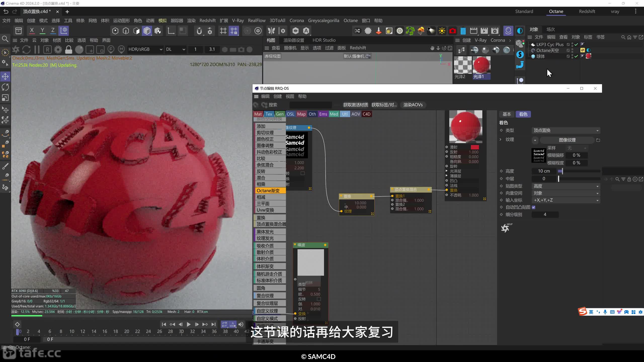Toggle loop playback button in timeline

224,325
